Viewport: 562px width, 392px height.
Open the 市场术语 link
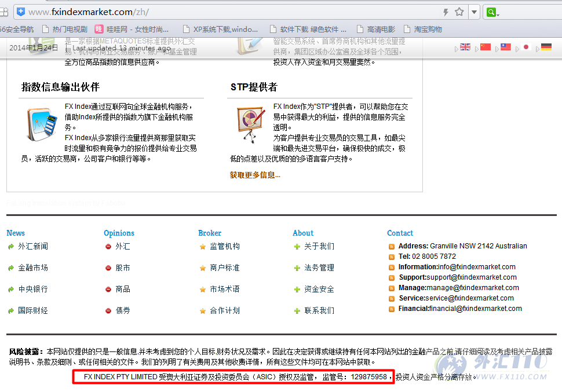[225, 289]
